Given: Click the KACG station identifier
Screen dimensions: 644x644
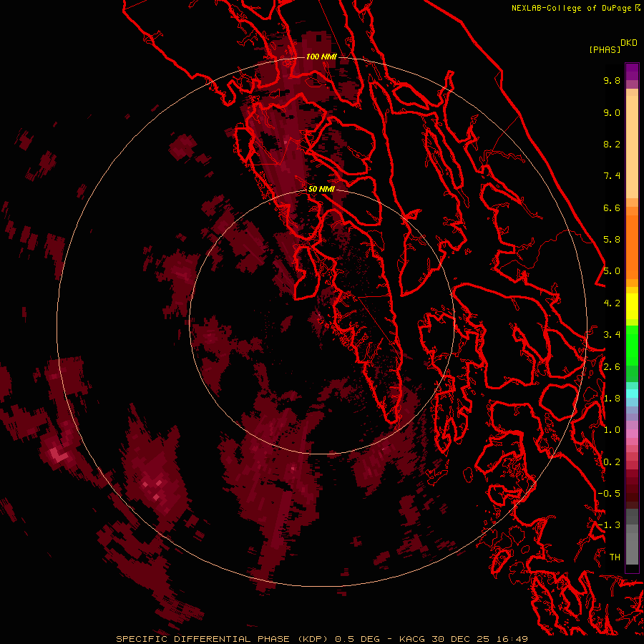Looking at the screenshot, I should [x=414, y=639].
